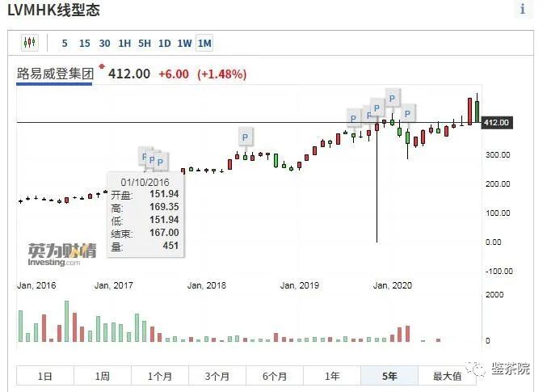Set the chart interval to 1H
Viewport: 547px width, 392px height.
click(x=124, y=44)
